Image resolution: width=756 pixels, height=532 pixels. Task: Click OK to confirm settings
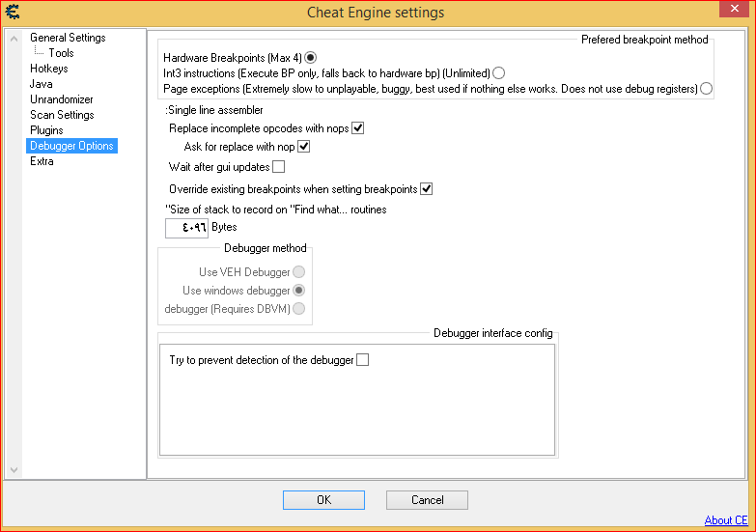pyautogui.click(x=323, y=500)
